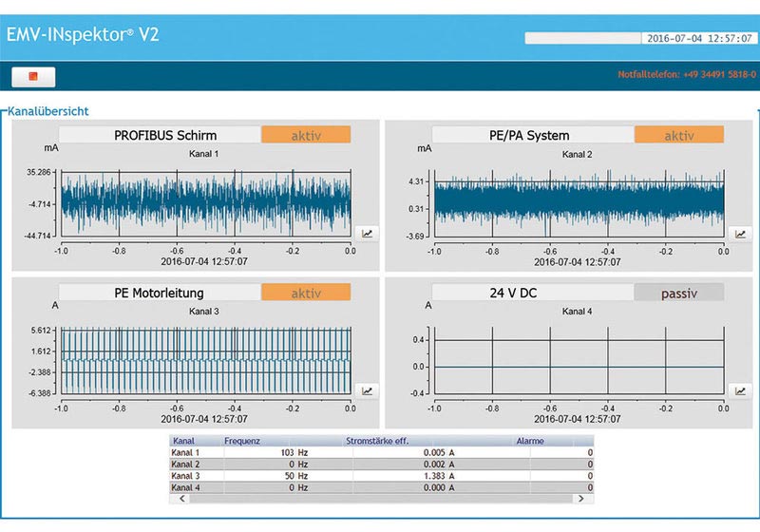
Task: Click the 50 Hz frequency value
Action: (x=296, y=476)
